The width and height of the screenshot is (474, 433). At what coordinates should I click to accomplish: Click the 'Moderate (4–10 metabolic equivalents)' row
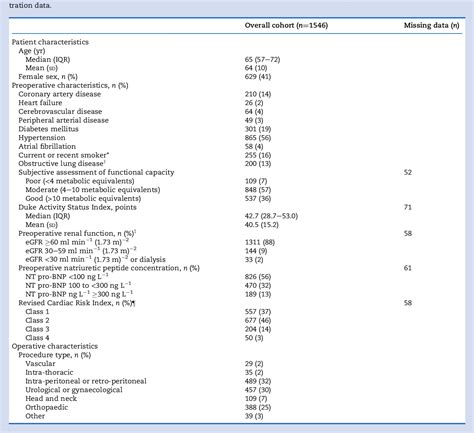point(93,190)
